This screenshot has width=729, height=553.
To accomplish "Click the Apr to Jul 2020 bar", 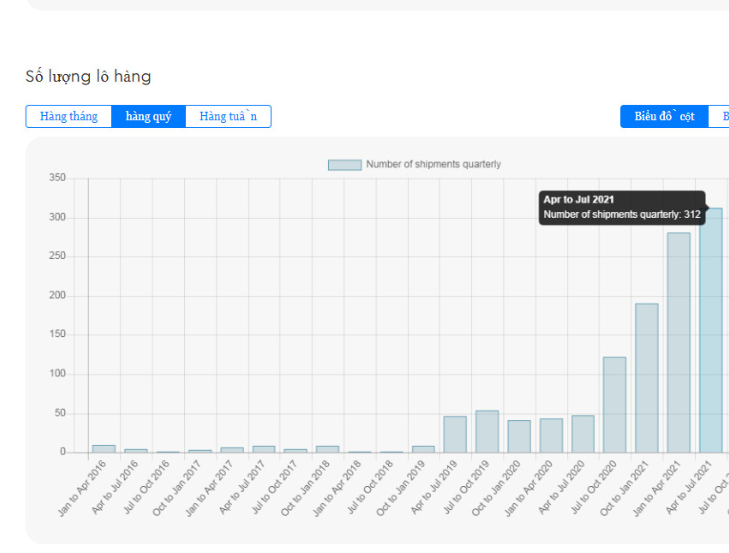I will 582,435.
